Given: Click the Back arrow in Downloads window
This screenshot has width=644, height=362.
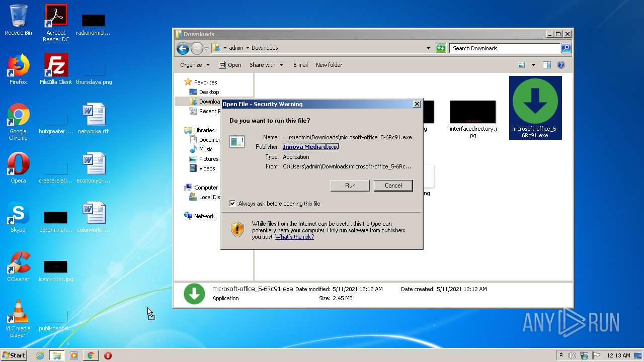Looking at the screenshot, I should point(183,48).
